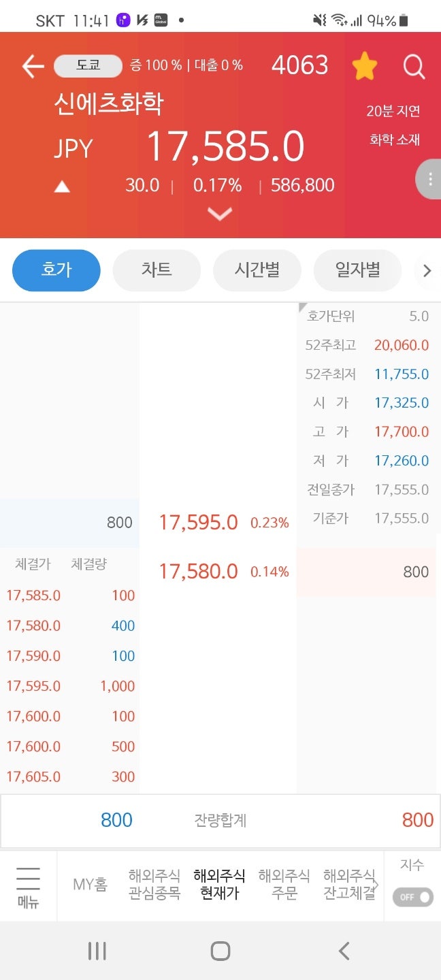Switch to the 차트 tab
This screenshot has height=980, width=441.
click(x=156, y=270)
